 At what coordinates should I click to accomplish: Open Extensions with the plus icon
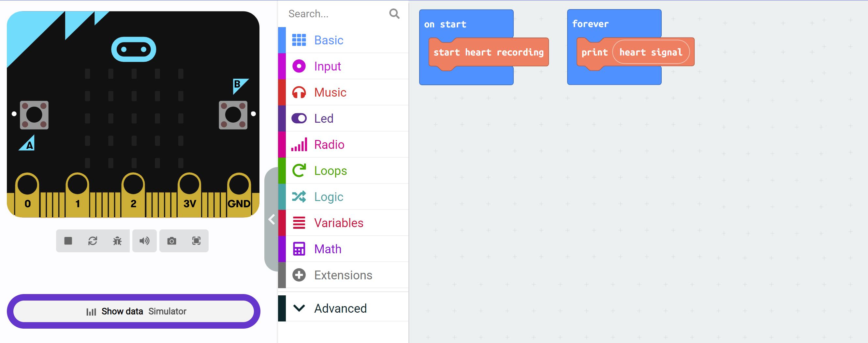[343, 275]
